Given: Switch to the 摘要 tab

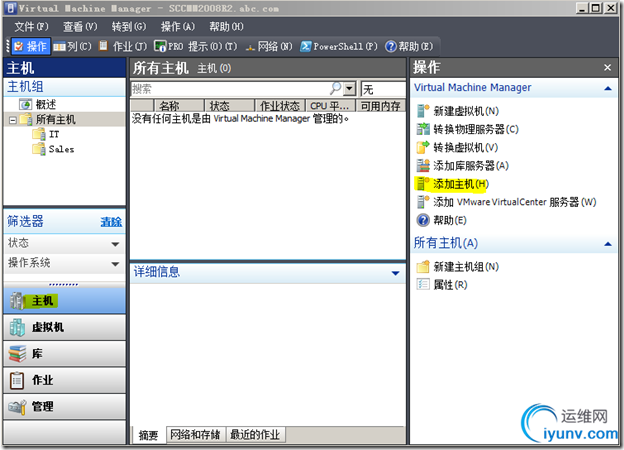Looking at the screenshot, I should (x=148, y=435).
